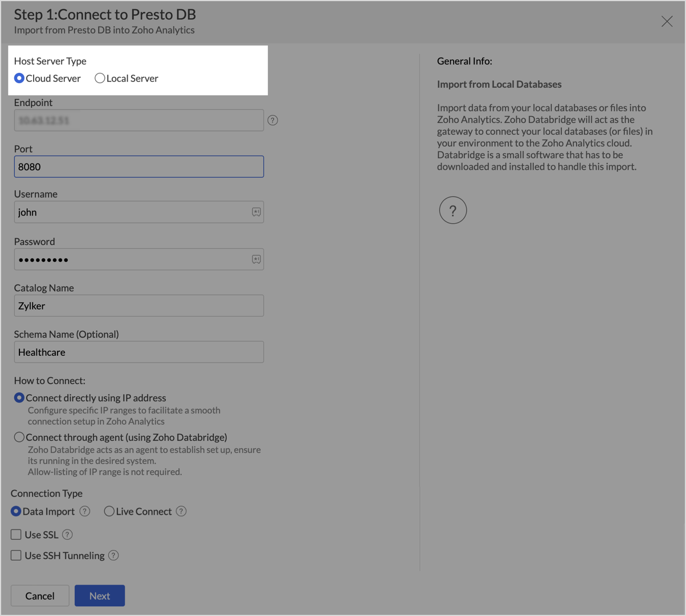The image size is (686, 616).
Task: Click the Schema Name field containing Healthcare
Action: (139, 352)
